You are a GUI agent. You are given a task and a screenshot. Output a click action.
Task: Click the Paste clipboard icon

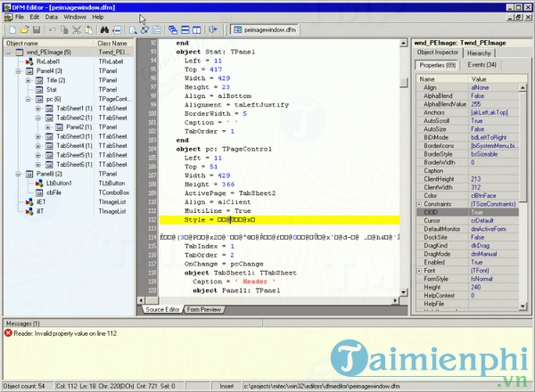(88, 30)
